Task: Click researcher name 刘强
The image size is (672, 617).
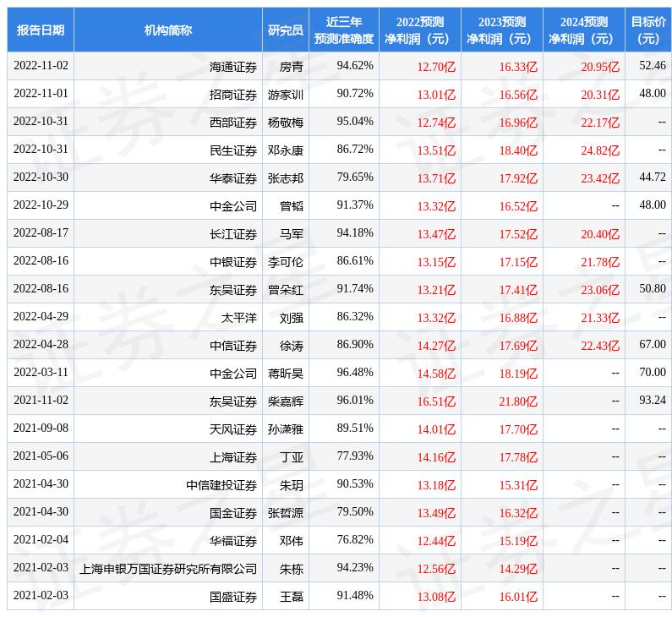Action: coord(292,318)
